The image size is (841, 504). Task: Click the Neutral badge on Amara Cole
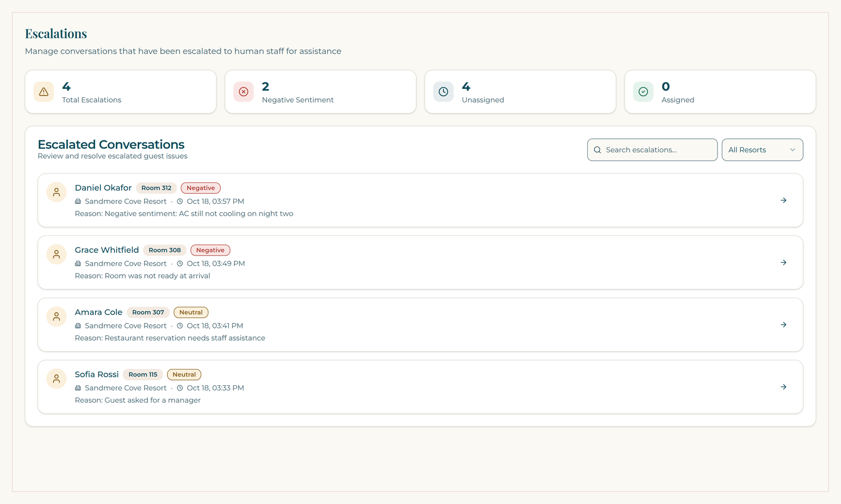[x=191, y=312]
